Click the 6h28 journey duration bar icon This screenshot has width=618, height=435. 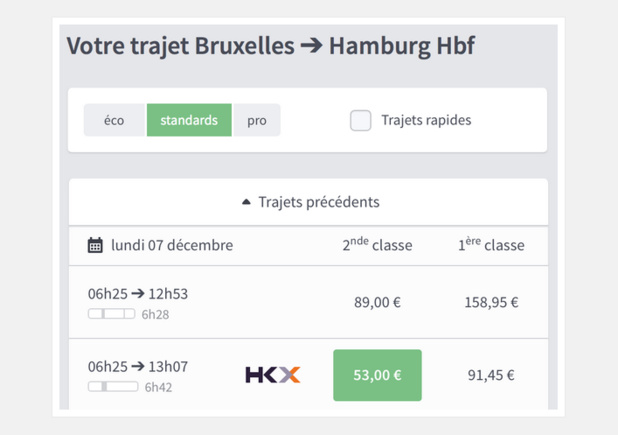point(111,314)
